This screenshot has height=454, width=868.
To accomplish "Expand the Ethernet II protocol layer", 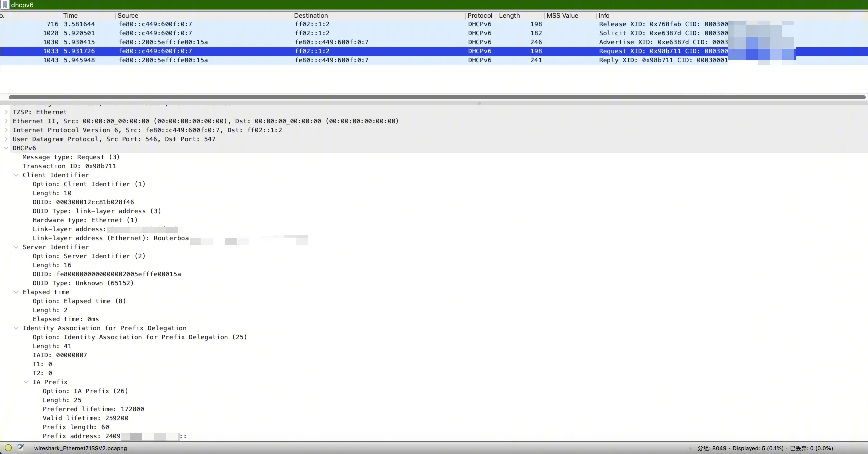I will tap(6, 121).
